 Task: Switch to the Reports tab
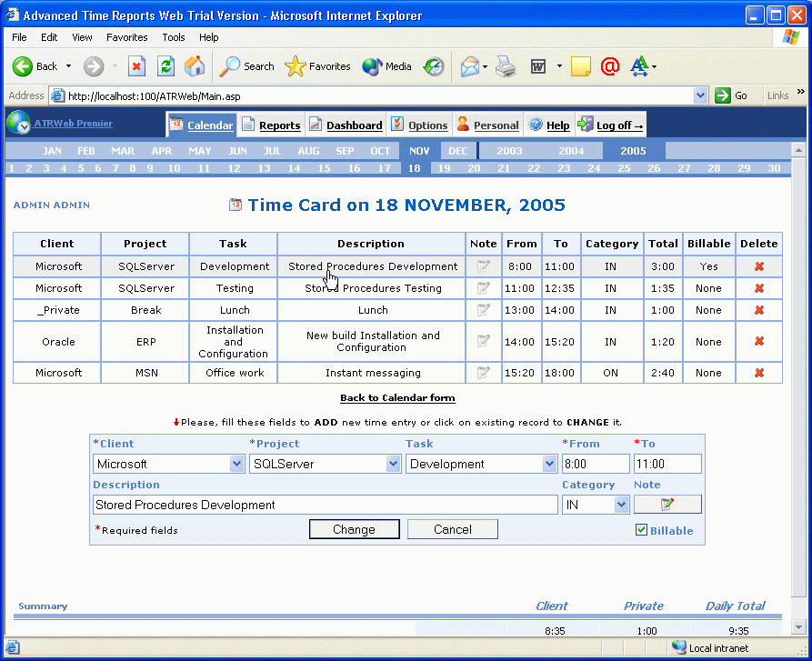[272, 125]
